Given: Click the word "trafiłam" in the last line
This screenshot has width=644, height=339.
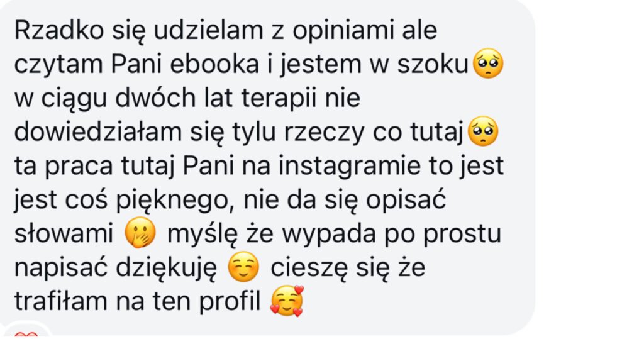Looking at the screenshot, I should [x=61, y=301].
